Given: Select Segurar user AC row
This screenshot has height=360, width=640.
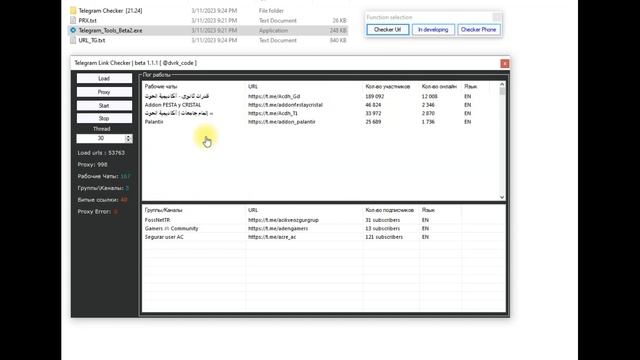Looking at the screenshot, I should [x=324, y=237].
